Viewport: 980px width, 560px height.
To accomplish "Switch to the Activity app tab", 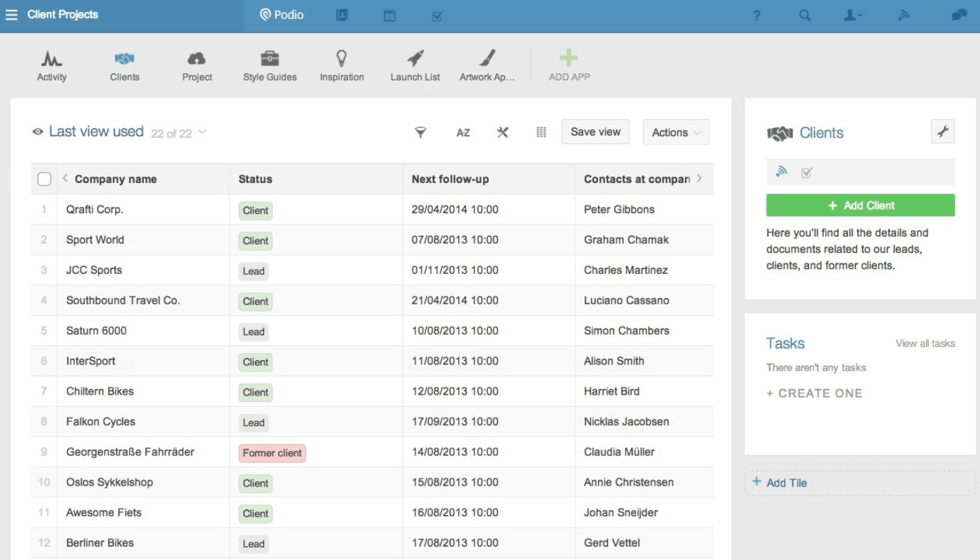I will (x=52, y=66).
